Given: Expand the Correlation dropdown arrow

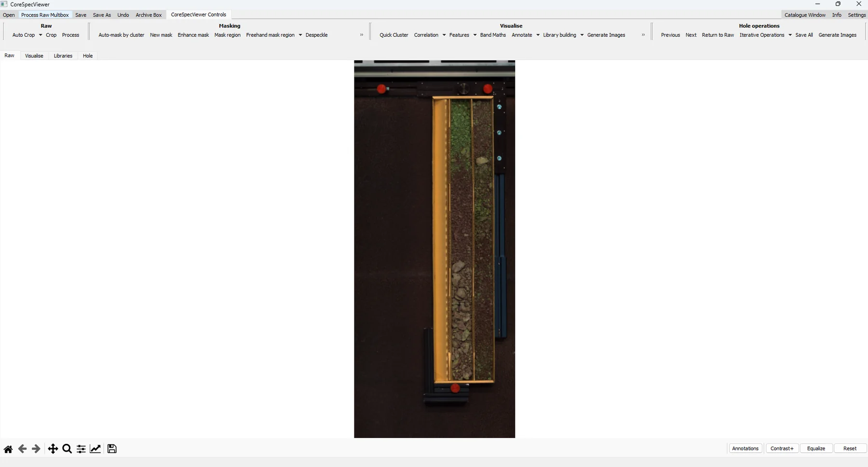Looking at the screenshot, I should coord(444,35).
